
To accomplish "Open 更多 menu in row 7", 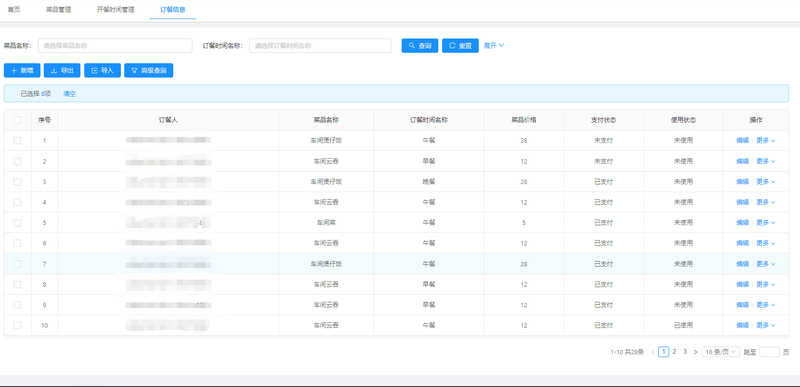I will (x=765, y=264).
